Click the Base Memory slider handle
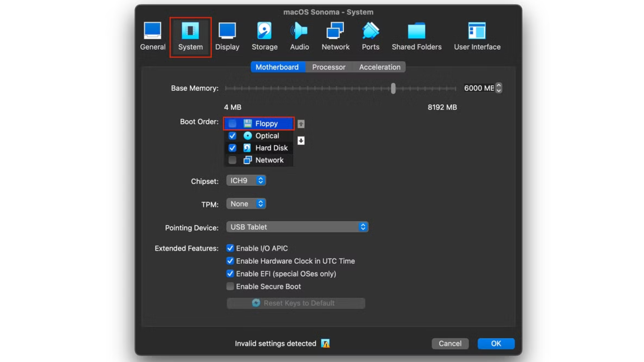The width and height of the screenshot is (644, 362). (393, 88)
